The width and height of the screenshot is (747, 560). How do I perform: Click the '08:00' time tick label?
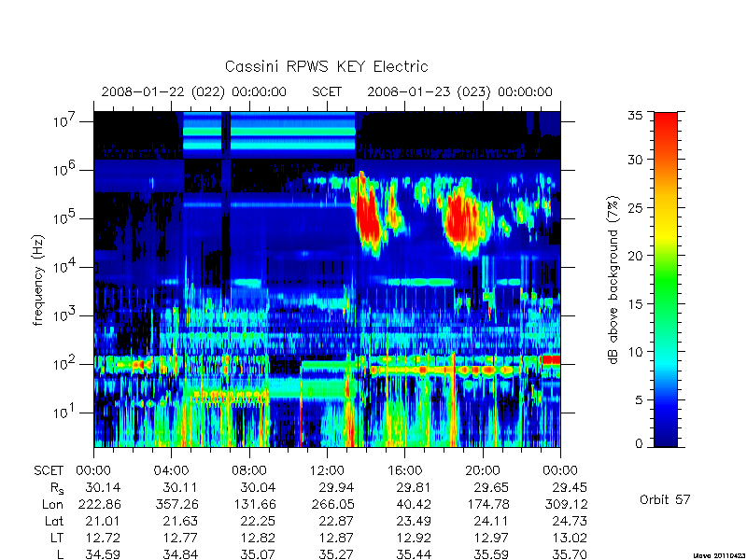click(x=249, y=471)
